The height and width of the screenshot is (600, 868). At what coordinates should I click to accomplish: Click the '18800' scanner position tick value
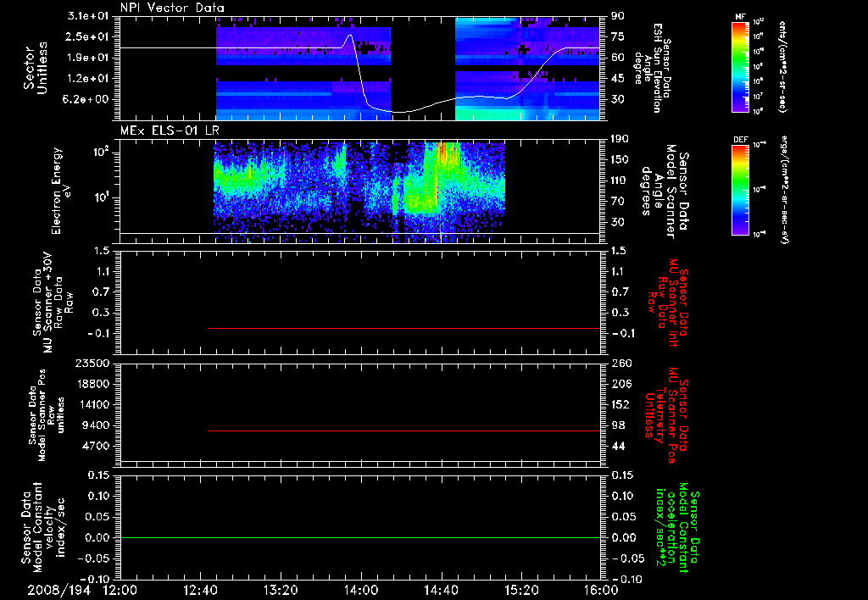(92, 384)
